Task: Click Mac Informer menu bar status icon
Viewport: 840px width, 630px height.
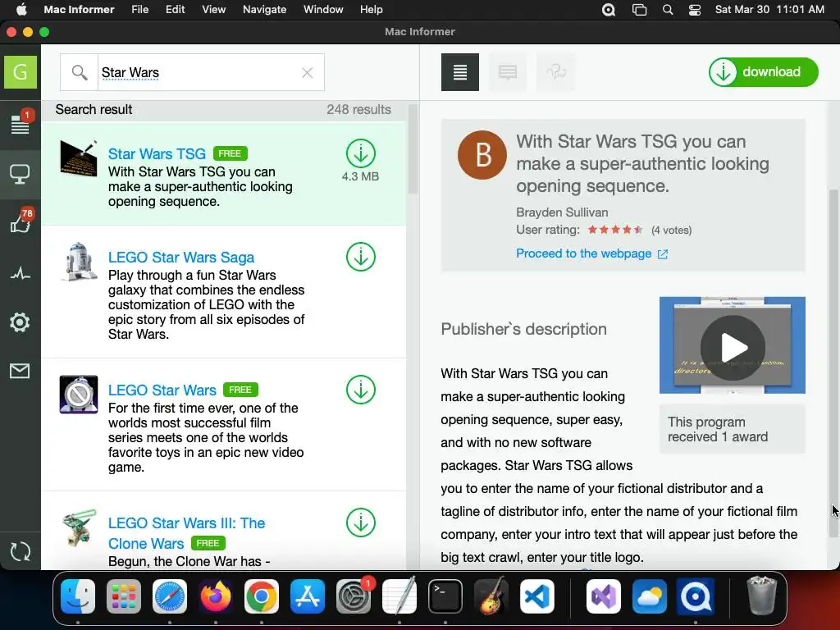Action: [609, 10]
